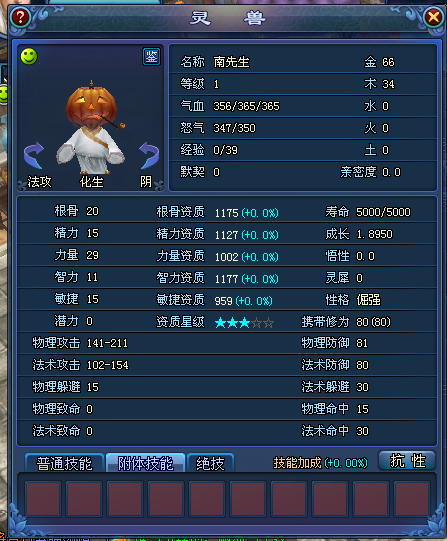Click the 阴 attribute label
The image size is (447, 541).
pyautogui.click(x=146, y=181)
